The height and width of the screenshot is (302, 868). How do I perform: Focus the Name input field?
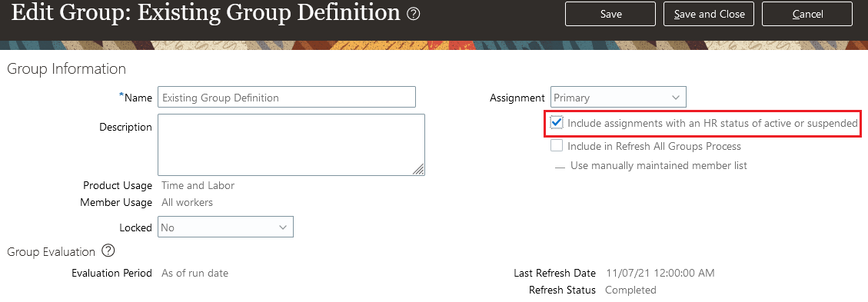coord(287,98)
